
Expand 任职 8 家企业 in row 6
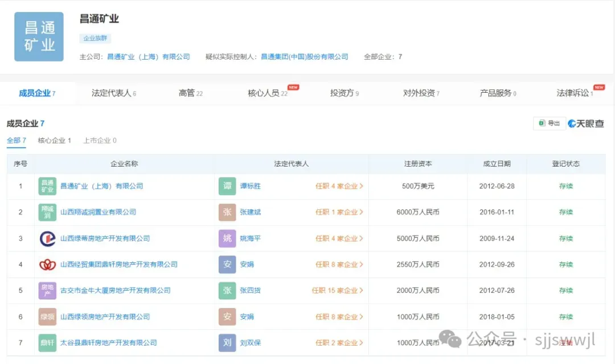click(x=339, y=317)
